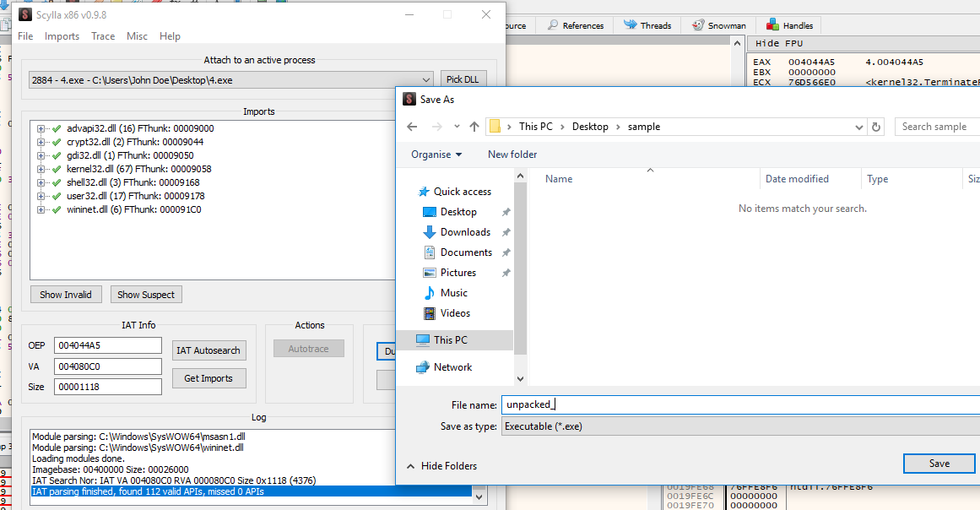Select the IAT parsing finished log line
Image resolution: width=980 pixels, height=510 pixels.
click(252, 492)
